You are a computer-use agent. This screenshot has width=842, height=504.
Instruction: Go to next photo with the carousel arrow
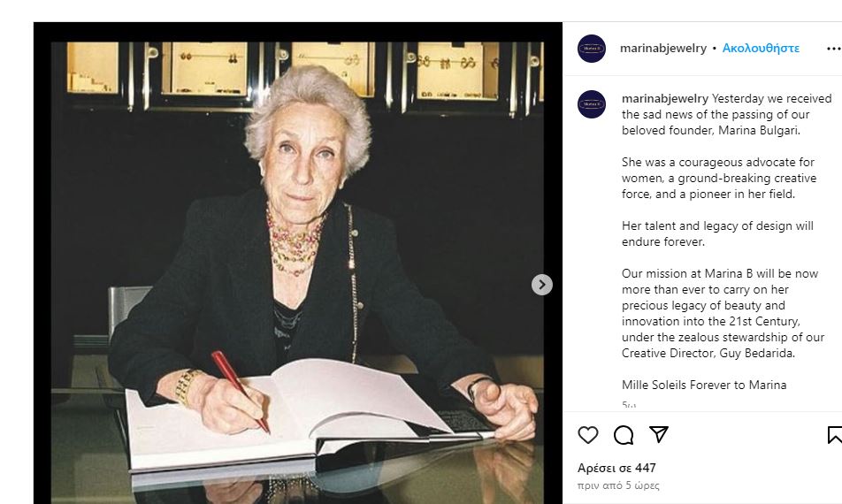542,285
